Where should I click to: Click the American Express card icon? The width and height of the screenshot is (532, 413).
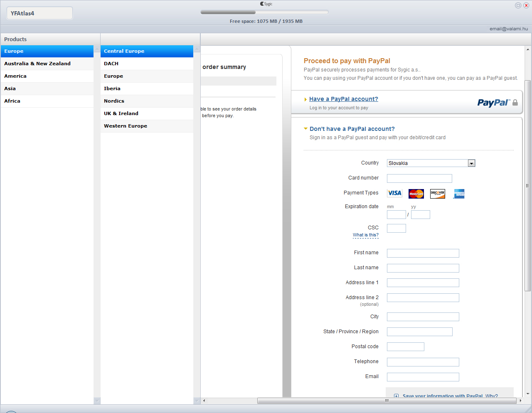coord(459,194)
